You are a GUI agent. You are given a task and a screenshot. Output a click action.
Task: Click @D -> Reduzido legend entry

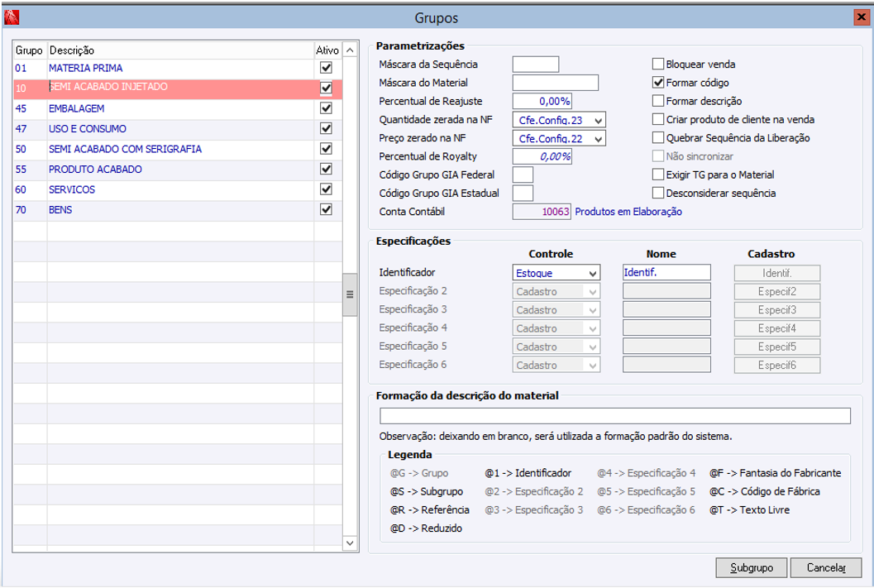[x=426, y=528]
